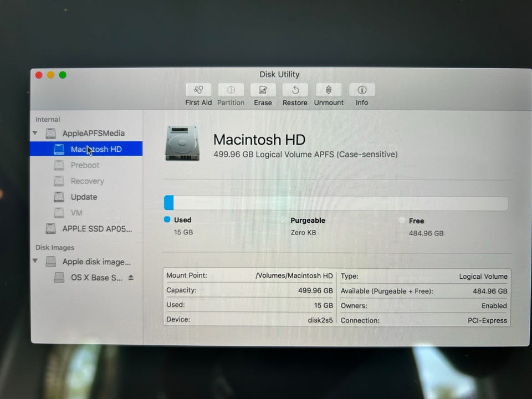Screen dimensions: 532x399
Task: Click the Device 'disk2s5' value
Action: pyautogui.click(x=320, y=320)
